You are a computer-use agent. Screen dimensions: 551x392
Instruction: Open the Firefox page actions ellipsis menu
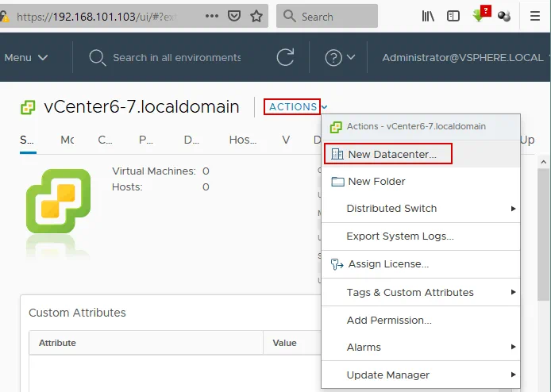pyautogui.click(x=212, y=16)
